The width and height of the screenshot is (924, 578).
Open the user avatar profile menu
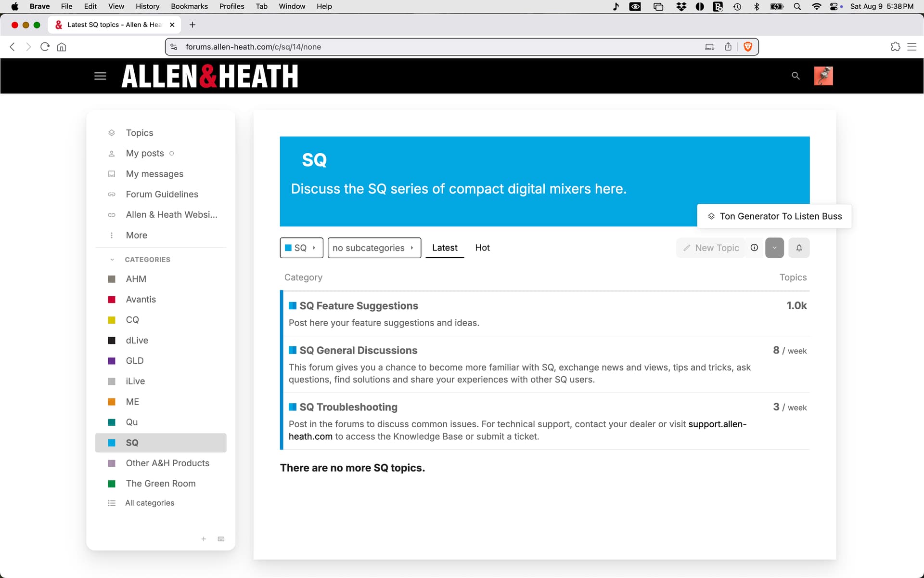pyautogui.click(x=823, y=76)
